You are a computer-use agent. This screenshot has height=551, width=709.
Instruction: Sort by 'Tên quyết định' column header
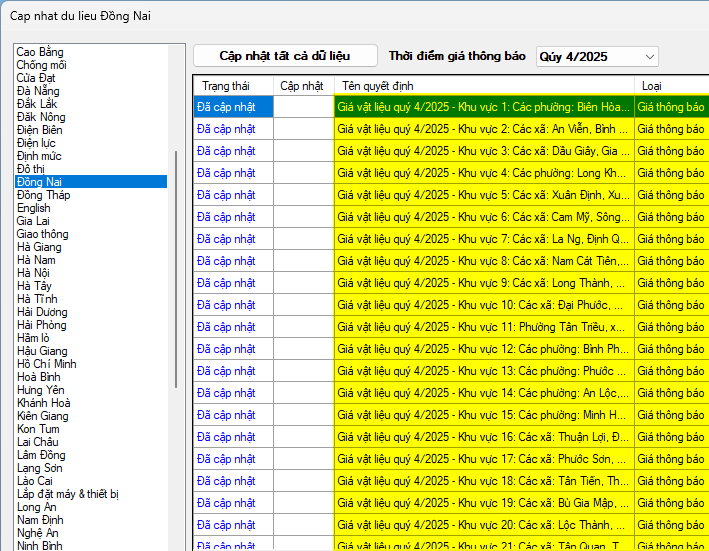pyautogui.click(x=483, y=86)
